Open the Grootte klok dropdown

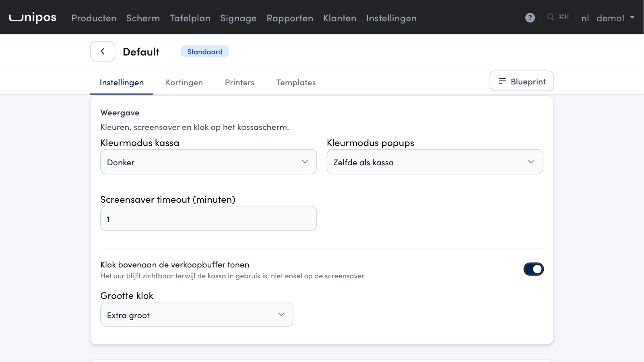coord(197,315)
